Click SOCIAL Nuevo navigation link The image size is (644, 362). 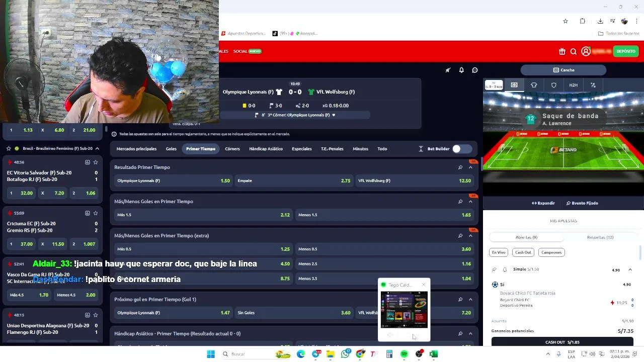[x=247, y=51]
